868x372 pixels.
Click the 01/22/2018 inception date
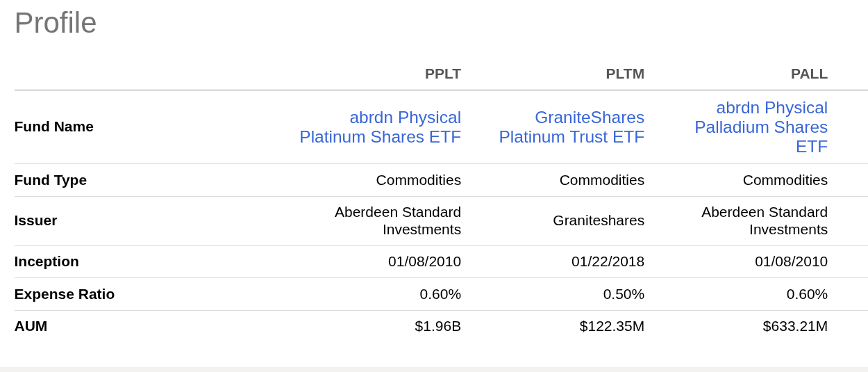click(608, 261)
